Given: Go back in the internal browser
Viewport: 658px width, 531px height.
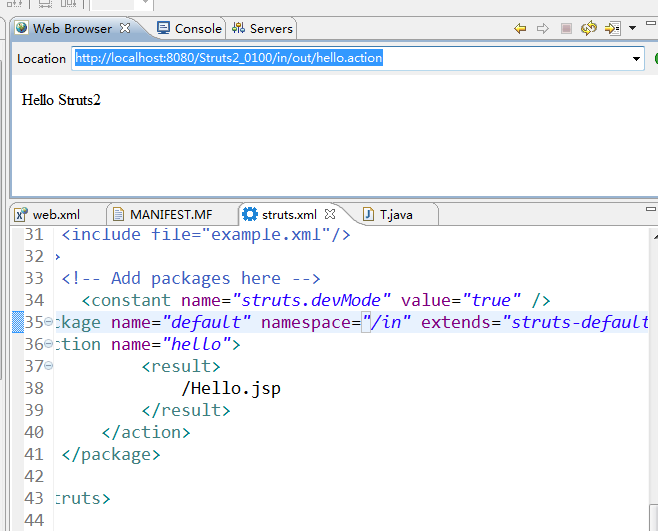Looking at the screenshot, I should 520,29.
